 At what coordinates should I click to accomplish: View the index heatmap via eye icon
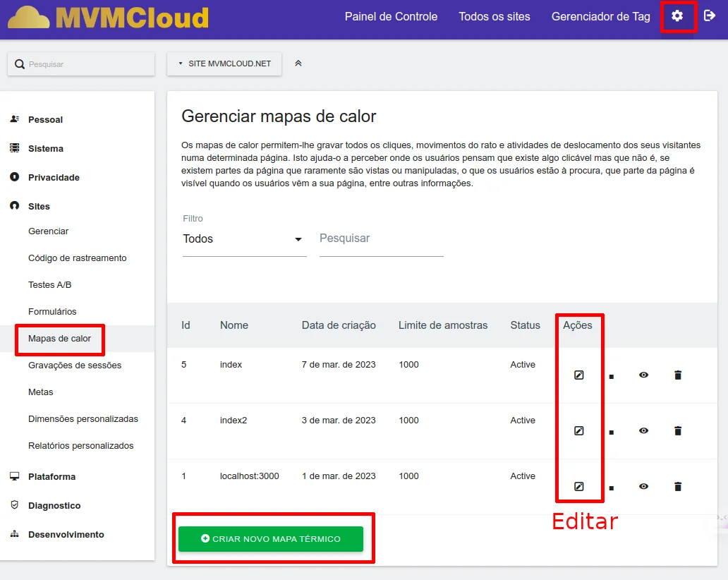[x=643, y=375]
